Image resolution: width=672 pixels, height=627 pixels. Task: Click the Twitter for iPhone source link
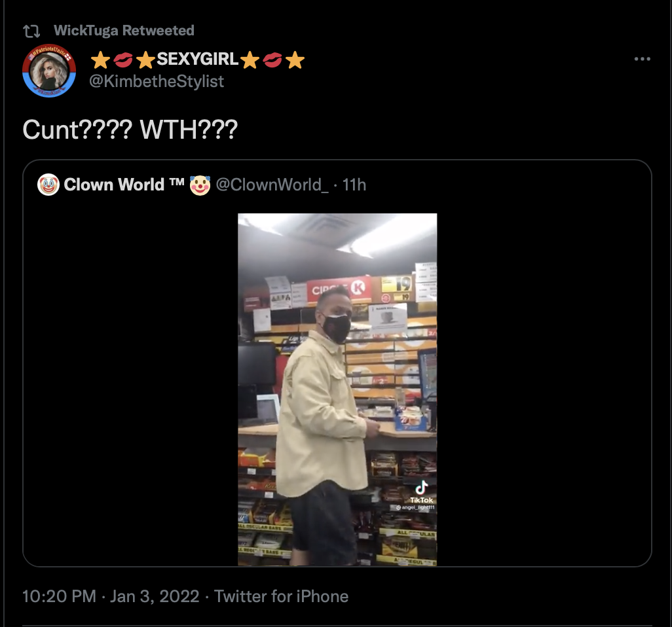click(x=281, y=596)
